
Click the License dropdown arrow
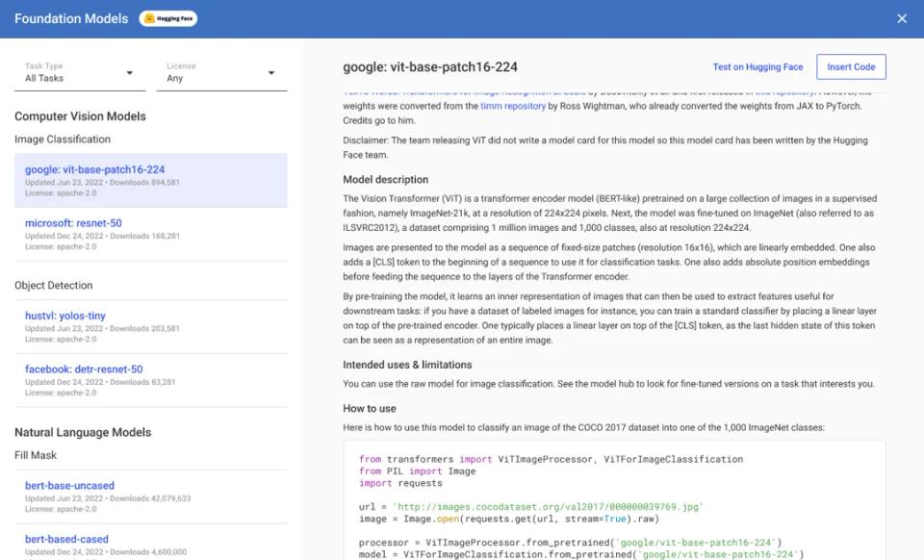click(x=271, y=73)
